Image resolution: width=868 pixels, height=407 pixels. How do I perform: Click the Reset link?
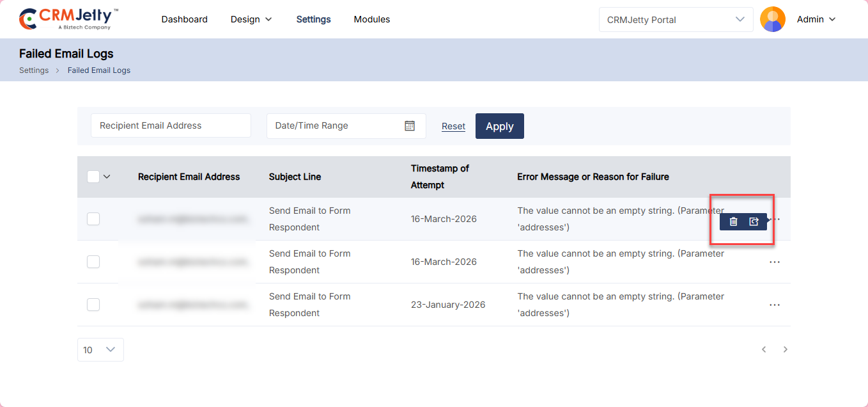pyautogui.click(x=453, y=126)
